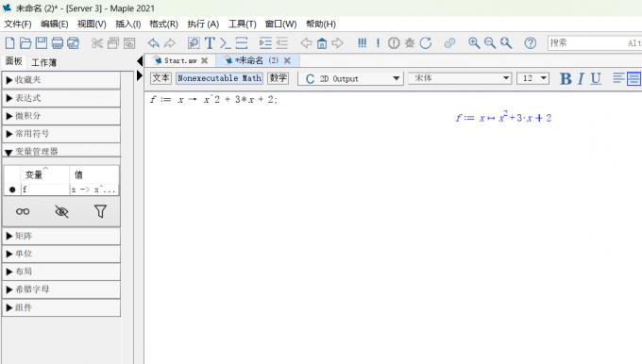Viewport: 642px width, 364px height.
Task: Expand the 希腊字母 palette
Action: click(x=61, y=290)
